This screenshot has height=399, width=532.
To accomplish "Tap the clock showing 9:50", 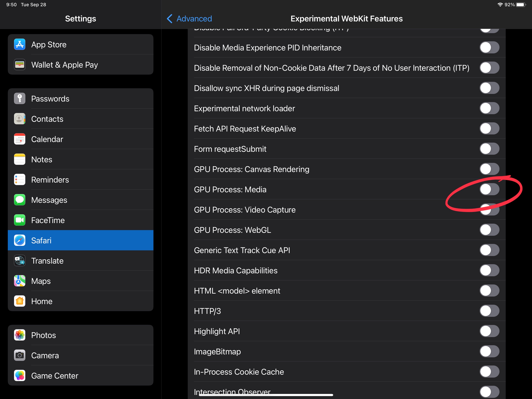I will point(11,4).
